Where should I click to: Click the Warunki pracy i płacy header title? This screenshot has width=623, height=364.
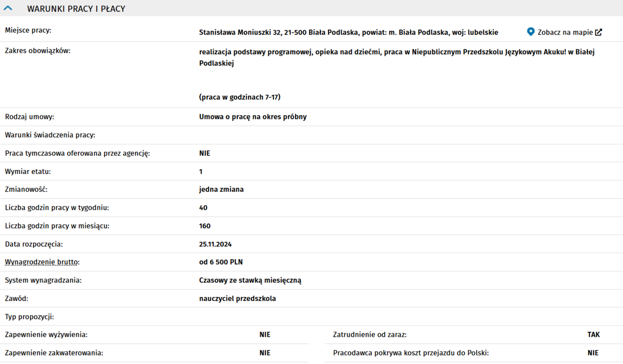pos(76,9)
